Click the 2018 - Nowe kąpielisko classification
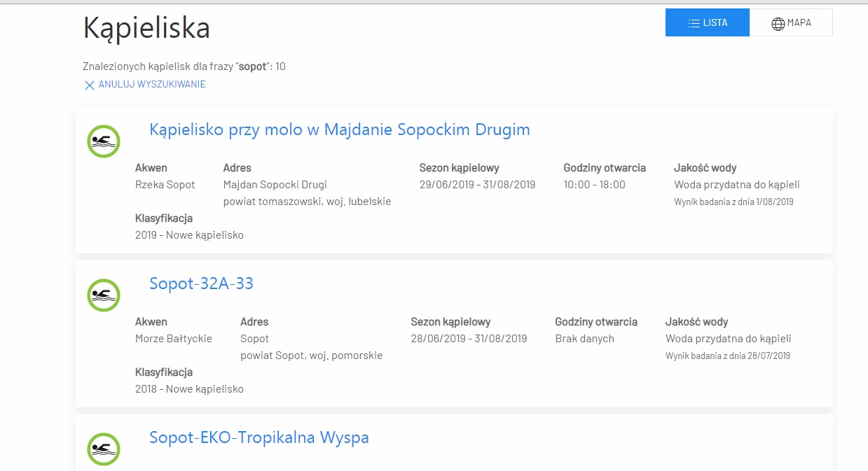This screenshot has width=868, height=471. 189,389
